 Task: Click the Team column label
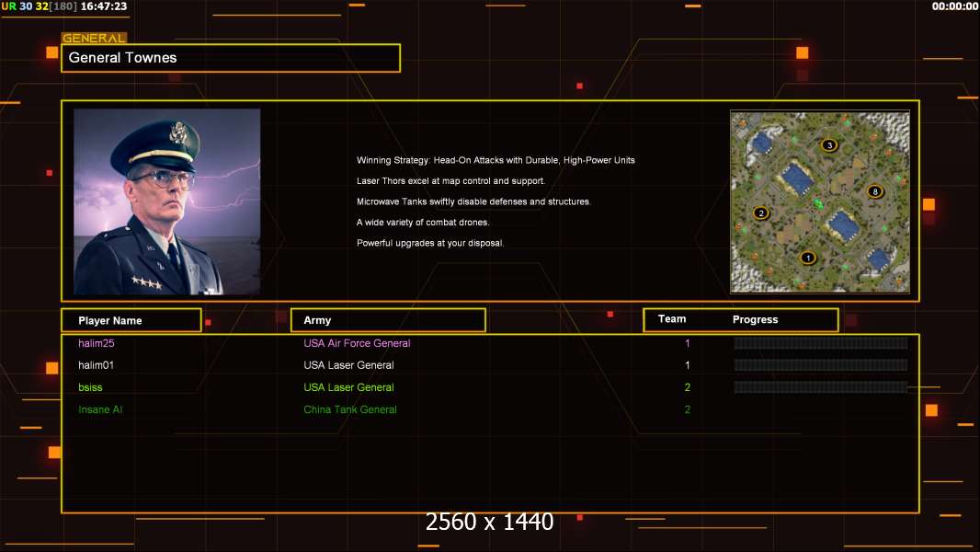(672, 319)
